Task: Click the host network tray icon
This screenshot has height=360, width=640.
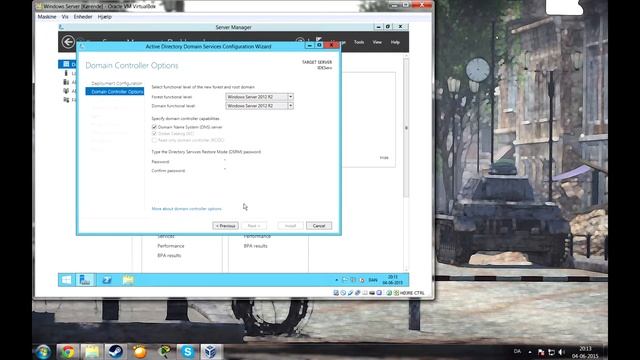Action: 551,352
